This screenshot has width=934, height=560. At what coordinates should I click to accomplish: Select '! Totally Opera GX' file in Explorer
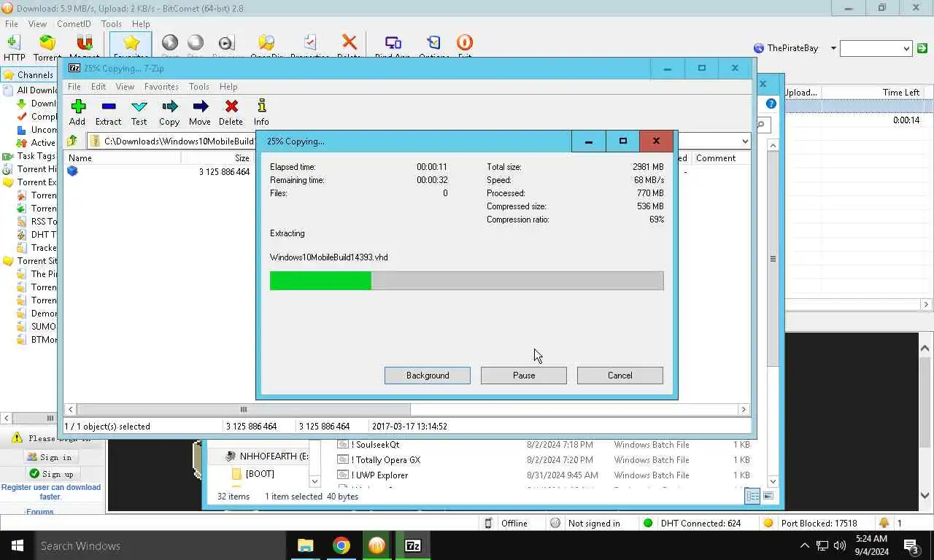(x=542, y=460)
